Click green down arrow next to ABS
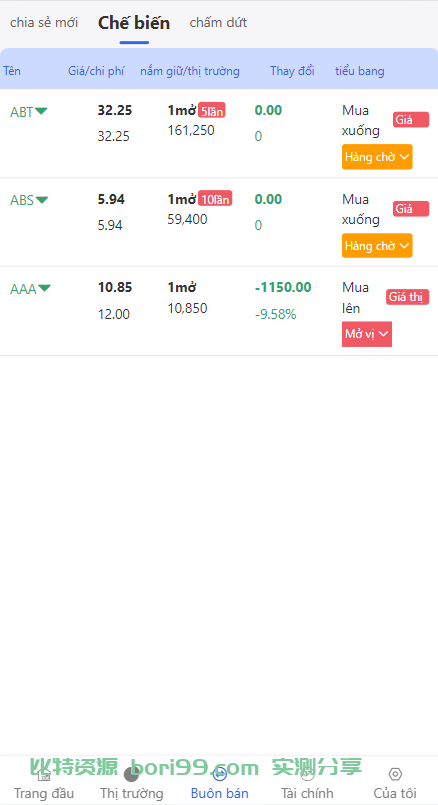Screen dimensions: 438x805 coord(42,199)
